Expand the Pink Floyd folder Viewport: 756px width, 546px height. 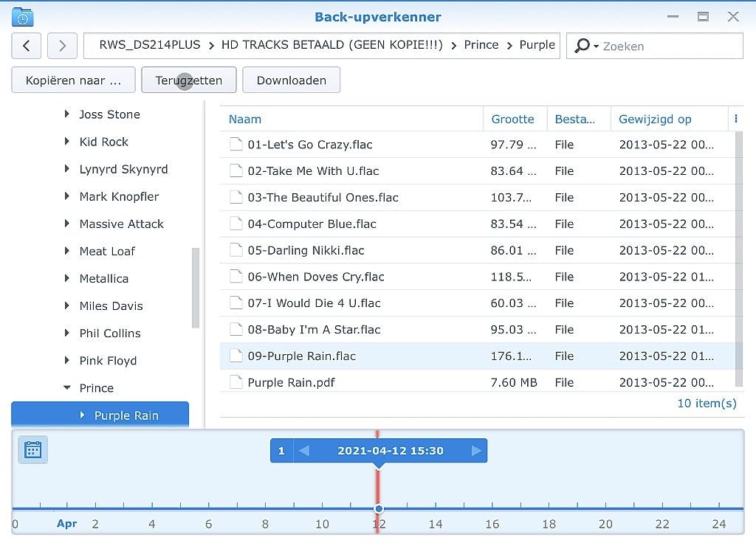point(67,360)
